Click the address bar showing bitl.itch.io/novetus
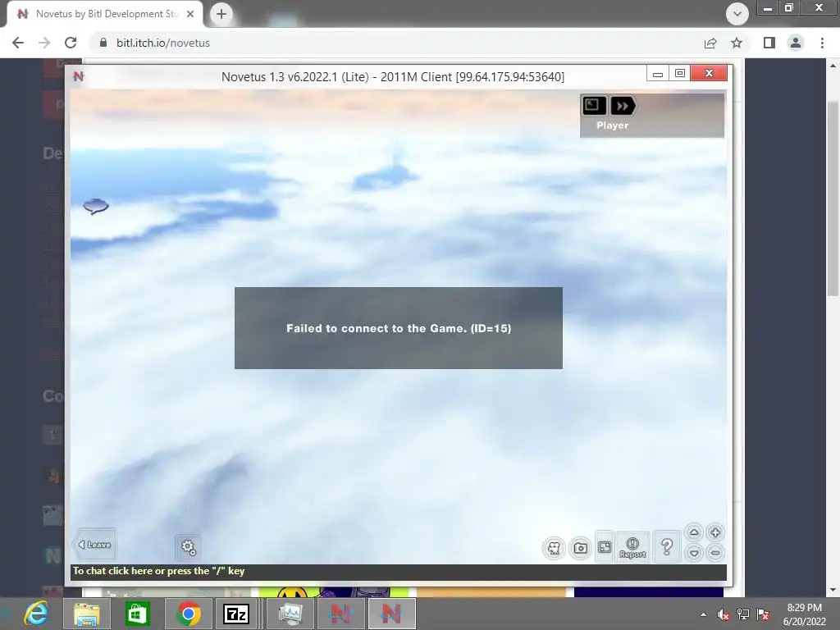 [x=396, y=43]
